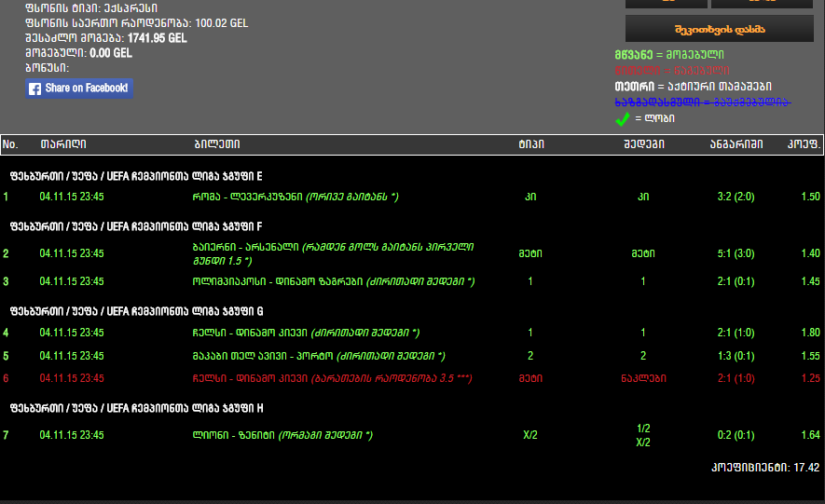The width and height of the screenshot is (825, 504).
Task: Click the total 'კოეფიციენტი: 17.42'
Action: 765,468
